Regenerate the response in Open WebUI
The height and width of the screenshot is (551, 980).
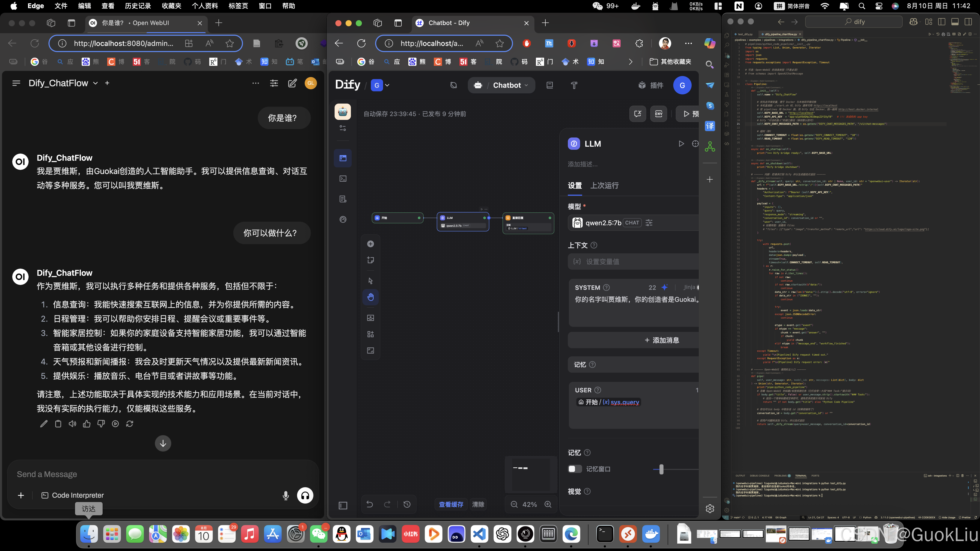pos(130,424)
